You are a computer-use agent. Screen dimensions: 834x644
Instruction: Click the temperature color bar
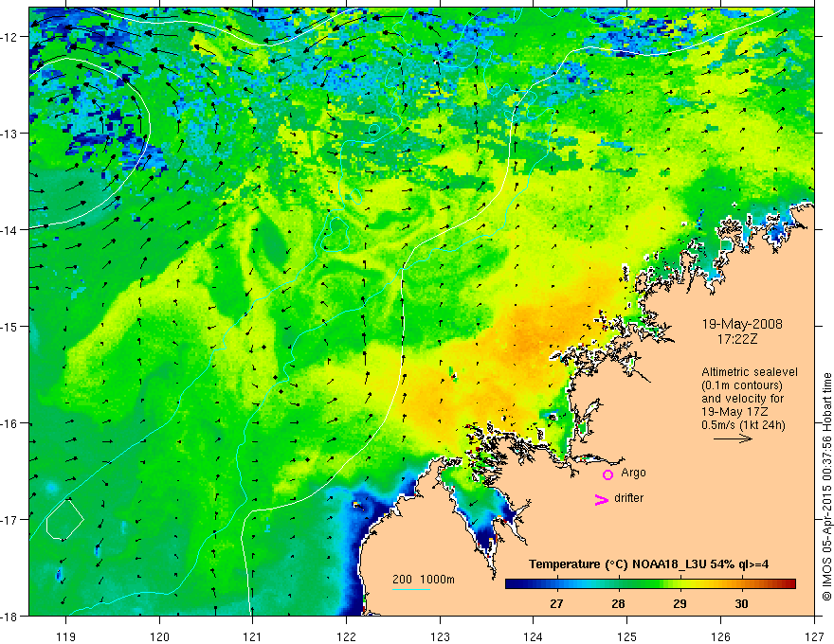[x=650, y=584]
